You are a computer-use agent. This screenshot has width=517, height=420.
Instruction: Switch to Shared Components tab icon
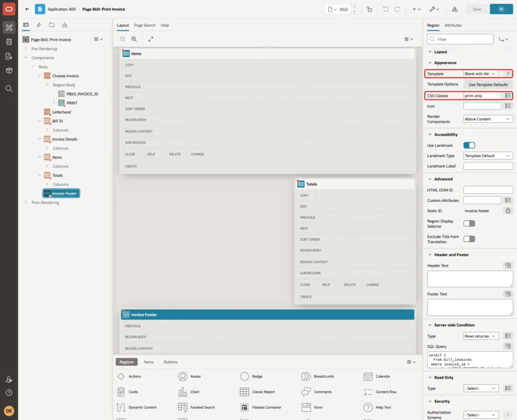coord(65,25)
